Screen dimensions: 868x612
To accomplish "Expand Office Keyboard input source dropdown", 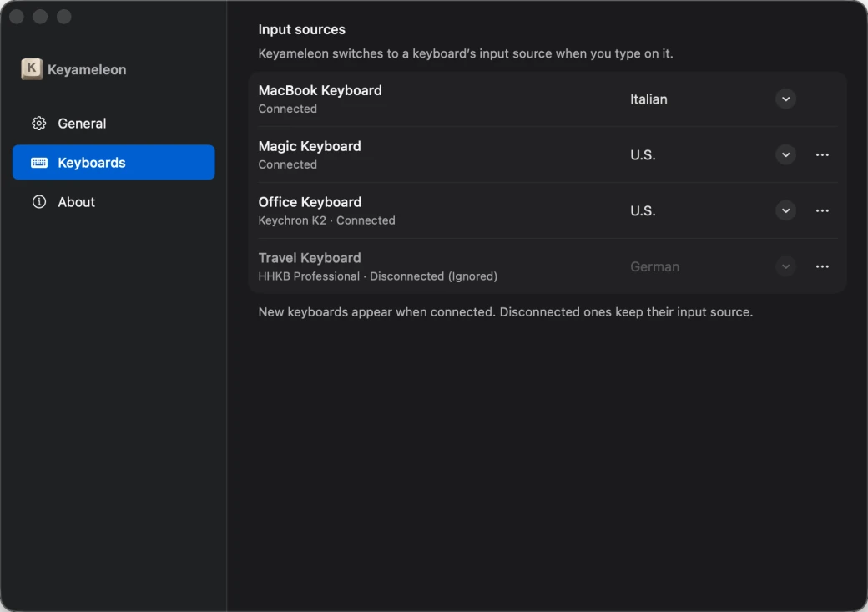I will click(785, 210).
